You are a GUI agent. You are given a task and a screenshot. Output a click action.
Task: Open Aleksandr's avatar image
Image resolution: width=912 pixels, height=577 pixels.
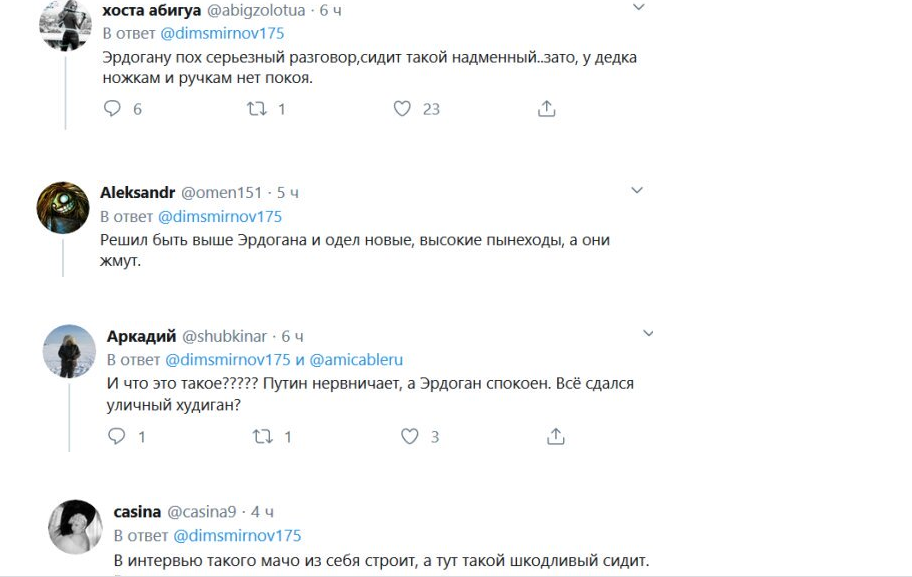63,207
